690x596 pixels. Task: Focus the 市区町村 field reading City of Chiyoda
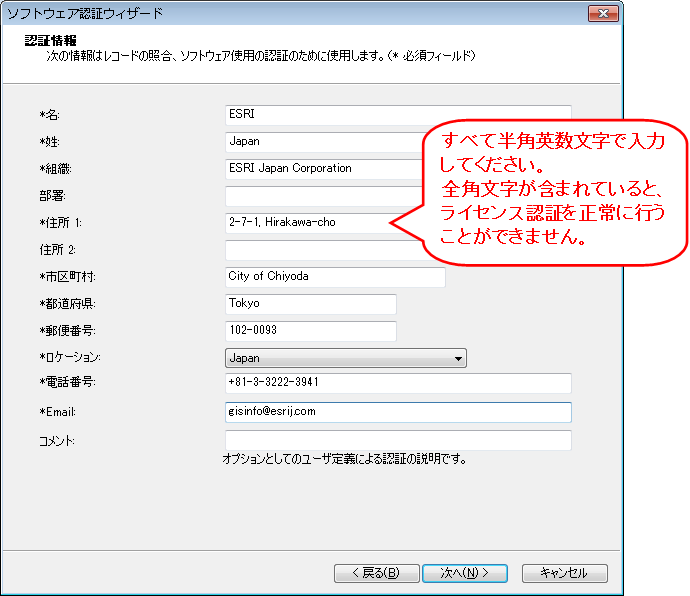(335, 277)
